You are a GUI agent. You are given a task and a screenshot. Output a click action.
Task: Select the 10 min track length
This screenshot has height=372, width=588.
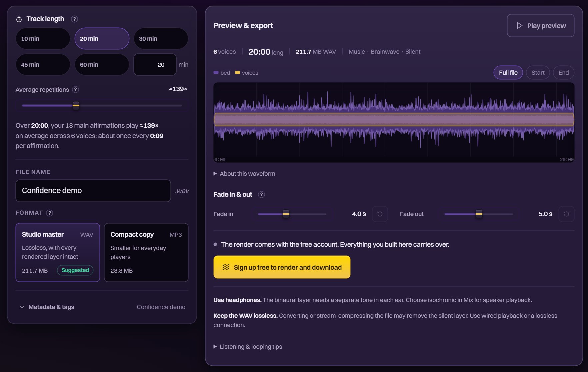tap(43, 39)
